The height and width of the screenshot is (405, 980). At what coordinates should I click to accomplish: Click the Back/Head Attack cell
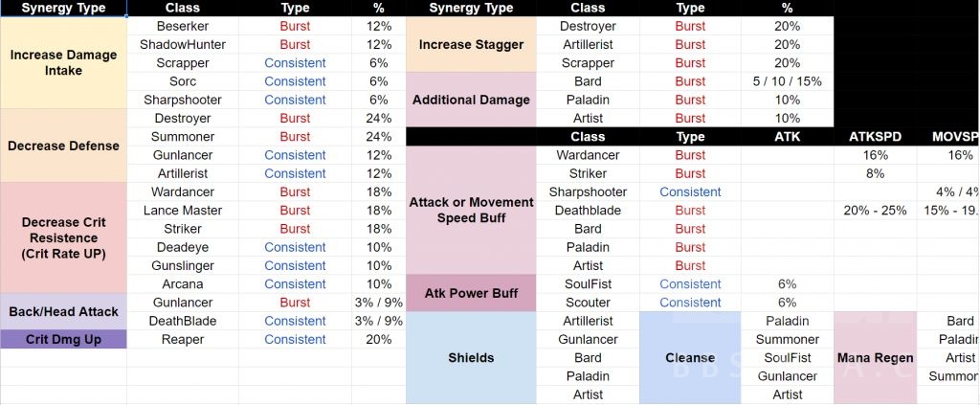63,312
